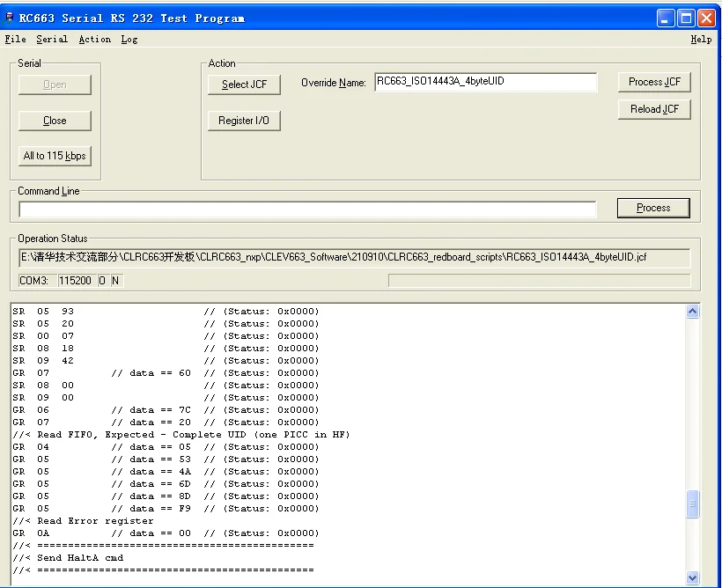Click log line 'GR 05 // data == 4A'
Image resolution: width=722 pixels, height=588 pixels.
click(x=166, y=472)
